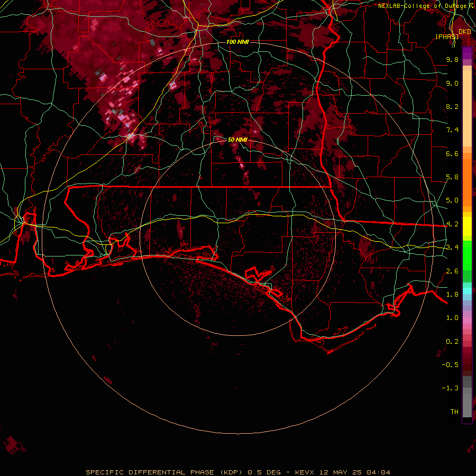
Task: Click the "DKD" product code label
Action: (x=464, y=32)
